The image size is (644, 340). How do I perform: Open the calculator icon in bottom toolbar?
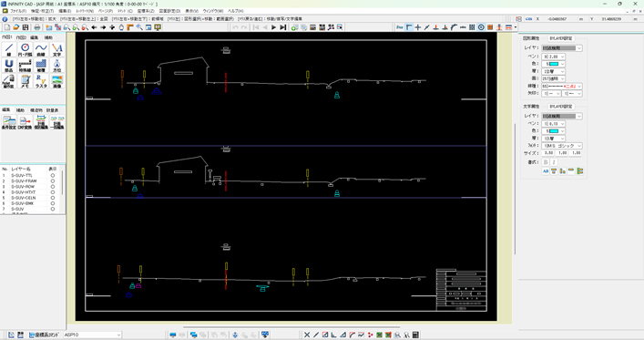tap(415, 335)
